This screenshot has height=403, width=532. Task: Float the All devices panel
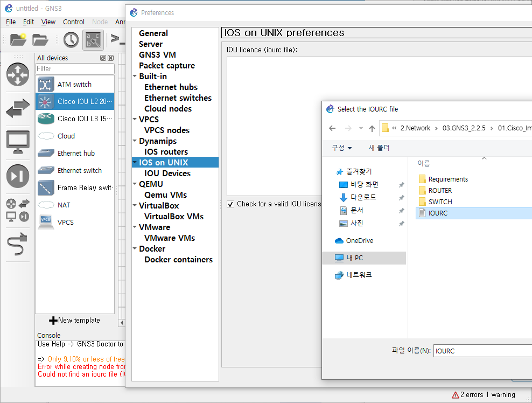[103, 58]
